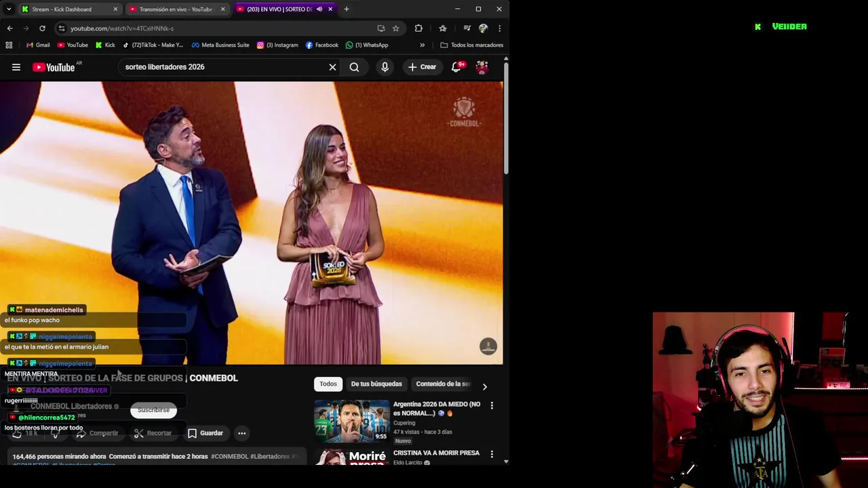The image size is (868, 488).
Task: Start voice search with the microphone
Action: click(384, 67)
